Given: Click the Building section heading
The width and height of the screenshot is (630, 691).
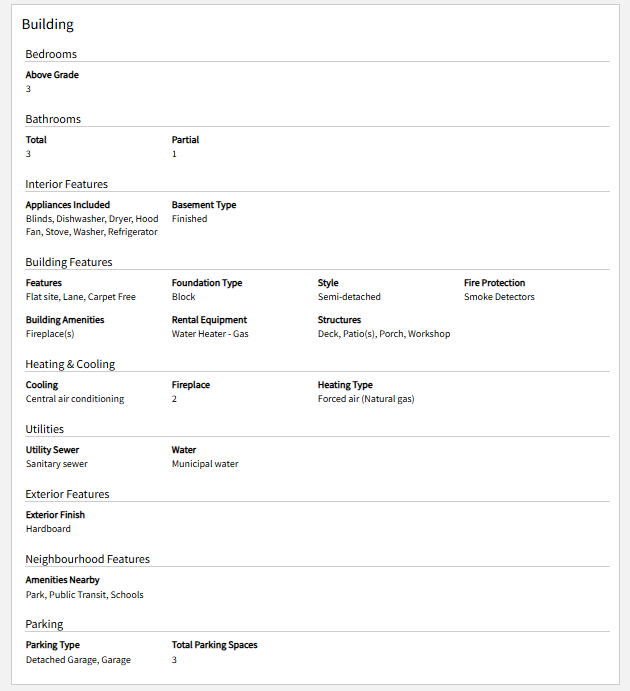Looking at the screenshot, I should tap(48, 24).
